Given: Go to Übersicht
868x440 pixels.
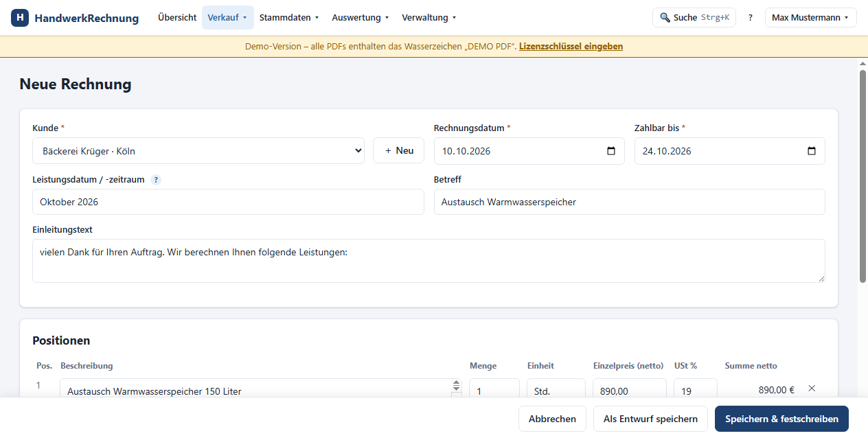Looking at the screenshot, I should [177, 18].
